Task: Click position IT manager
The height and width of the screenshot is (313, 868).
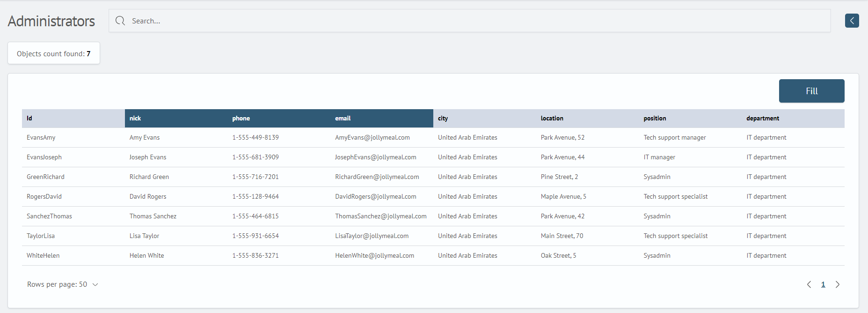Action: (659, 157)
